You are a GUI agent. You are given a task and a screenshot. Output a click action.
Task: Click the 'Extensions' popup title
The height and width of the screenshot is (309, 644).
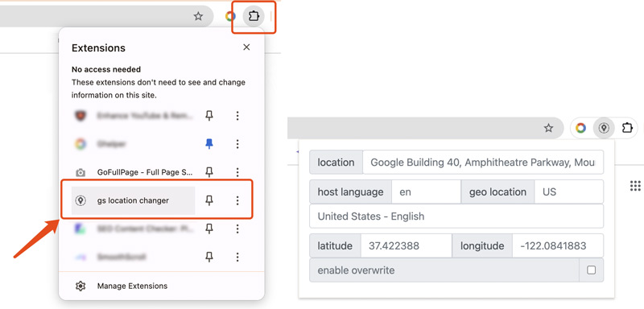98,48
